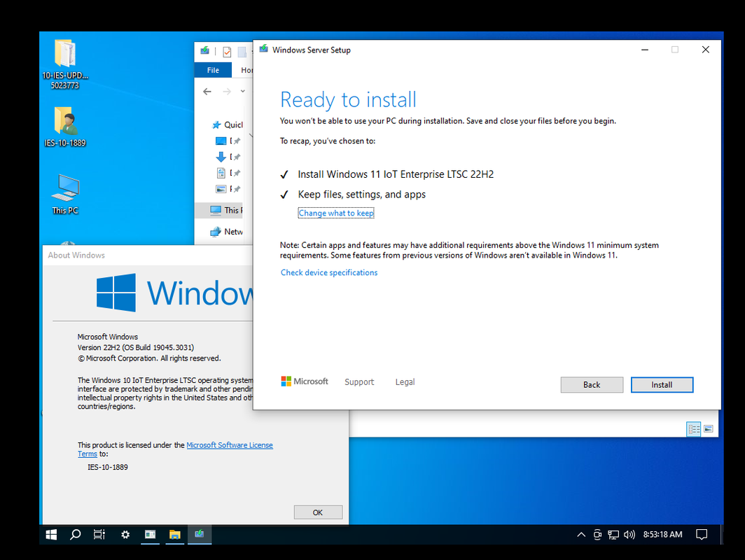The width and height of the screenshot is (745, 560).
Task: Select Network in Explorer navigation pane
Action: (226, 232)
